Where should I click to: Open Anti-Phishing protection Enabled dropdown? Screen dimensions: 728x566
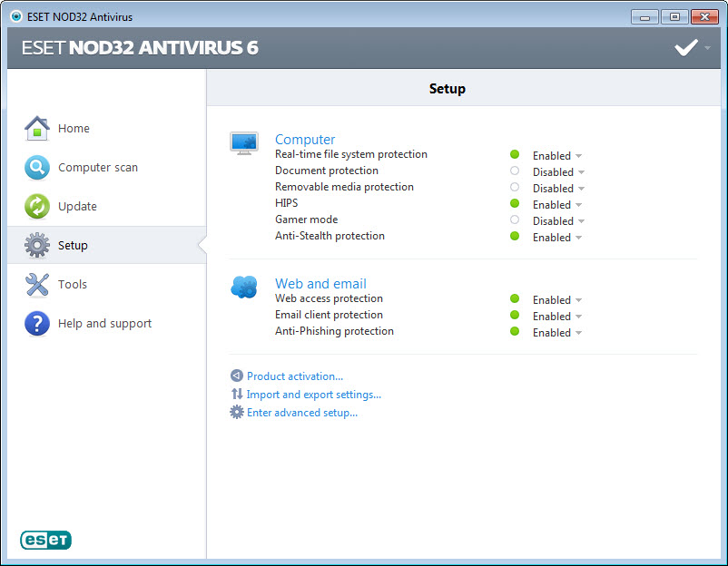click(557, 333)
